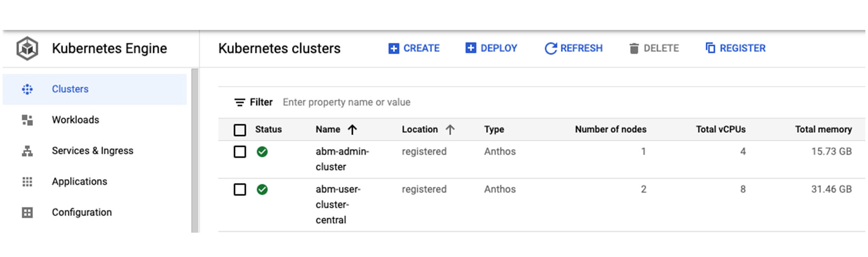Click the Filter lines icon
Screen dimensions: 868x257
click(240, 102)
